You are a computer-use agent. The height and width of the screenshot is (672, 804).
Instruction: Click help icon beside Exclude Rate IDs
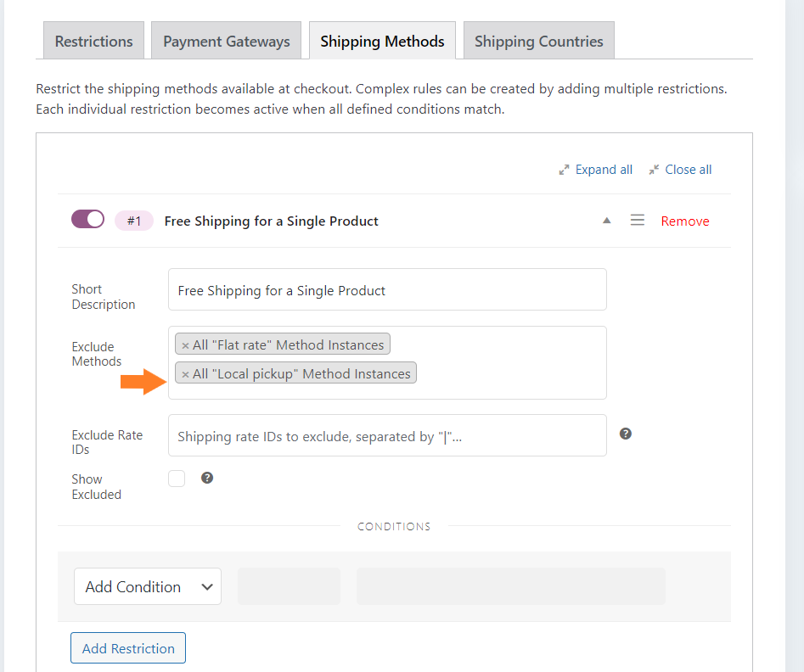pyautogui.click(x=626, y=434)
